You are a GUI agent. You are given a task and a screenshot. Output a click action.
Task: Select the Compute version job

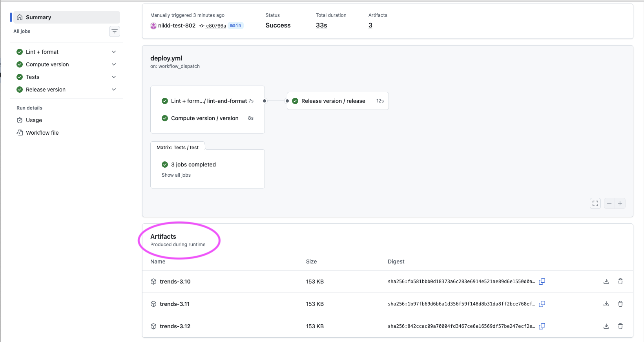click(x=47, y=64)
